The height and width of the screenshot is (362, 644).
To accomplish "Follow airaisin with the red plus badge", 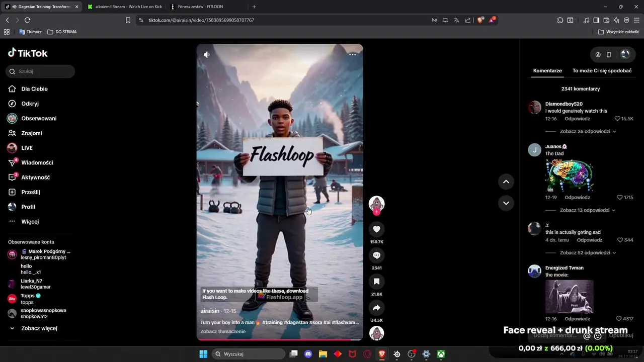I will click(x=376, y=212).
